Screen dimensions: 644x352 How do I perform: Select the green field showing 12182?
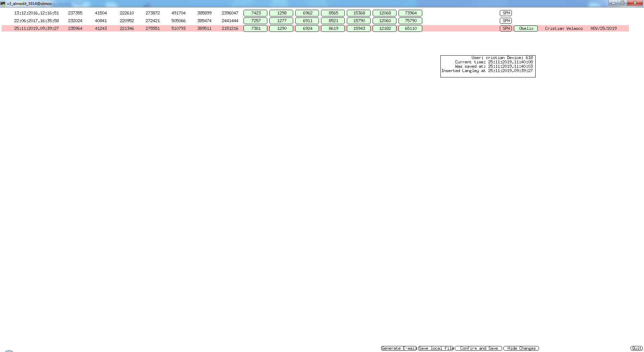385,28
